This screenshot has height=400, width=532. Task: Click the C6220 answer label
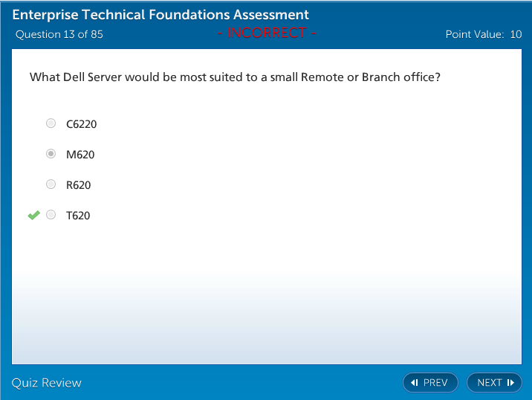[81, 124]
